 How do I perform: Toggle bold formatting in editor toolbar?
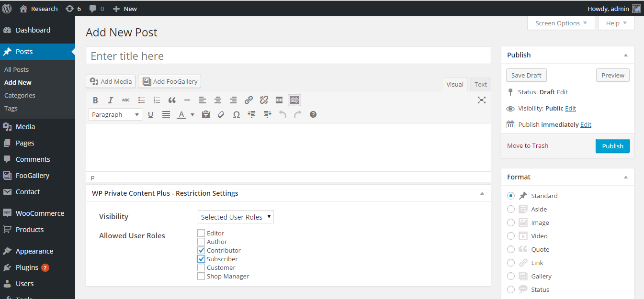click(95, 100)
